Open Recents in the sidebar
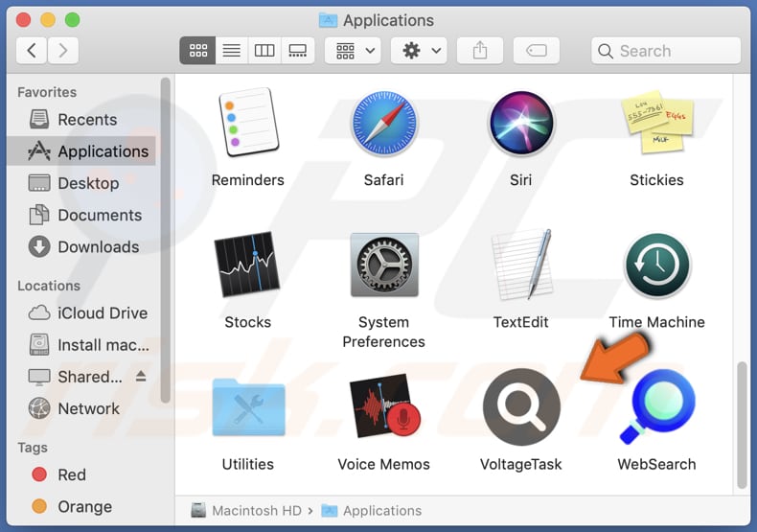This screenshot has width=757, height=532. pos(81,119)
